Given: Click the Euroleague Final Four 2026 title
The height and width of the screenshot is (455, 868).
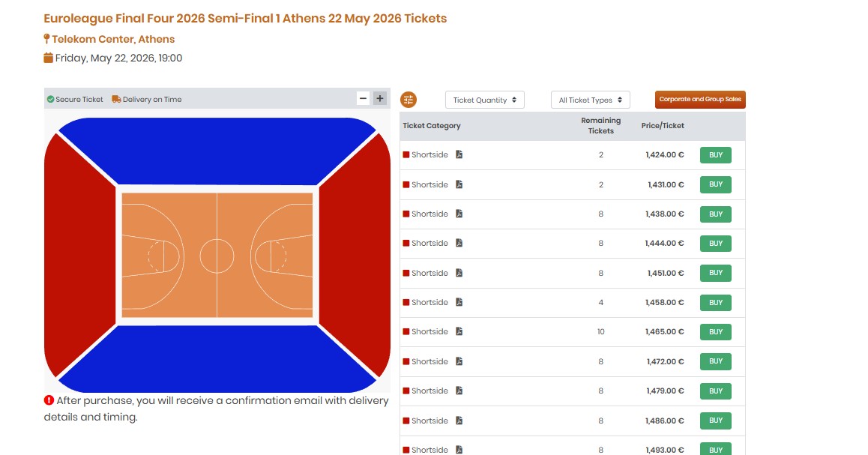Looking at the screenshot, I should coord(245,18).
